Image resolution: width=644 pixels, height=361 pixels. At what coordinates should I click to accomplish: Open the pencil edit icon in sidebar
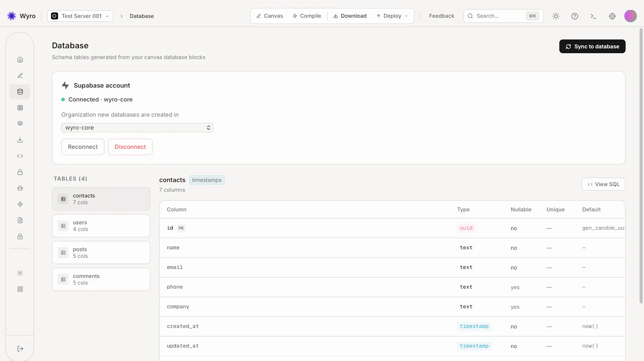tap(20, 76)
